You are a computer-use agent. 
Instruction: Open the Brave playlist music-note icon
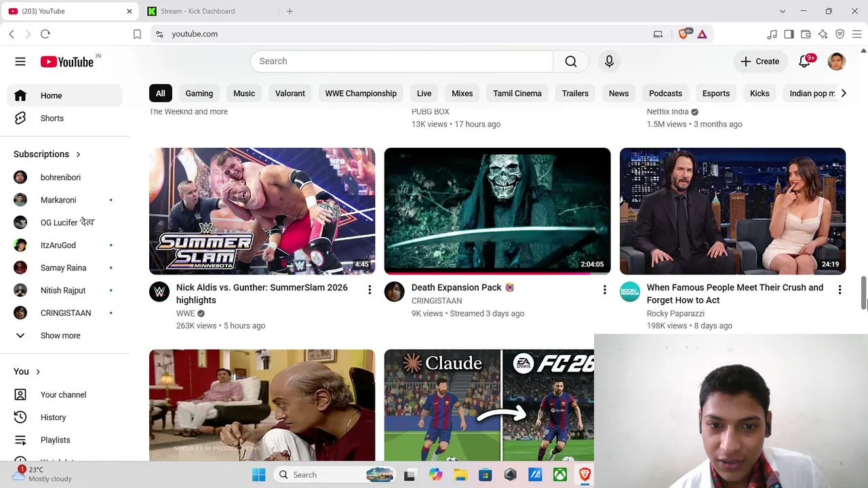pos(772,34)
